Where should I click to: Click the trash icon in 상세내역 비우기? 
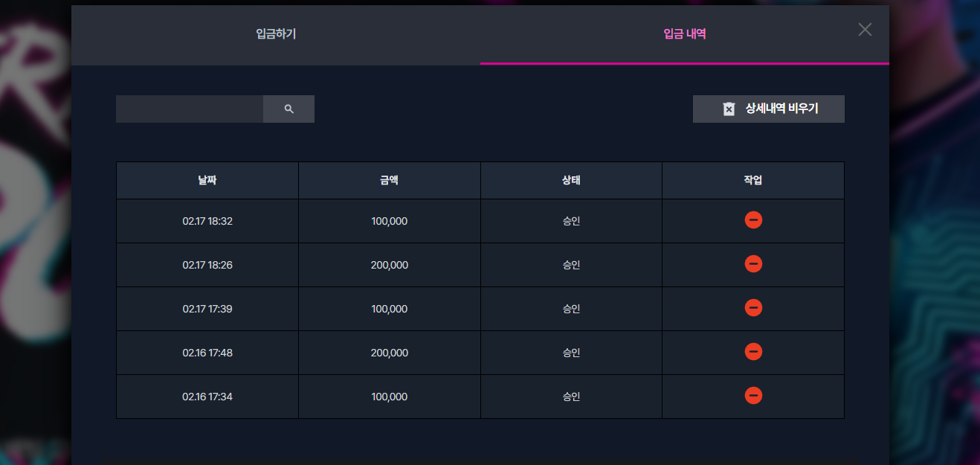[729, 109]
